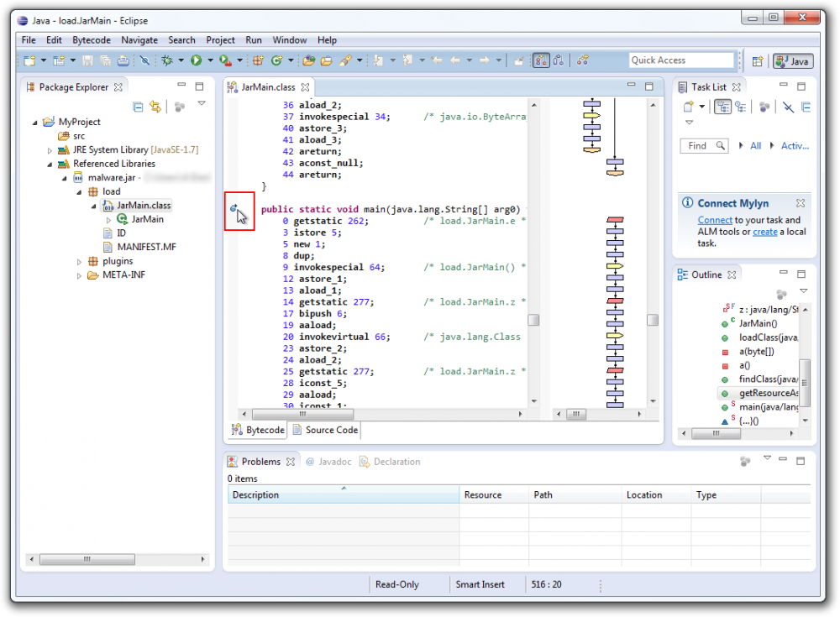840x617 pixels.
Task: Toggle the highlighted control flow graph toolbar button
Action: tap(541, 60)
